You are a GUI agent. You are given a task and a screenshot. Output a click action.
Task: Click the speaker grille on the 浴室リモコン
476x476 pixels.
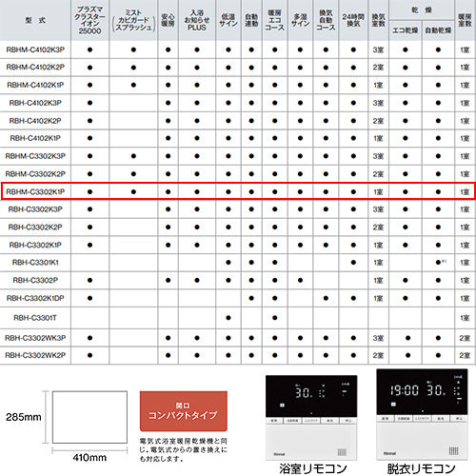(x=342, y=451)
